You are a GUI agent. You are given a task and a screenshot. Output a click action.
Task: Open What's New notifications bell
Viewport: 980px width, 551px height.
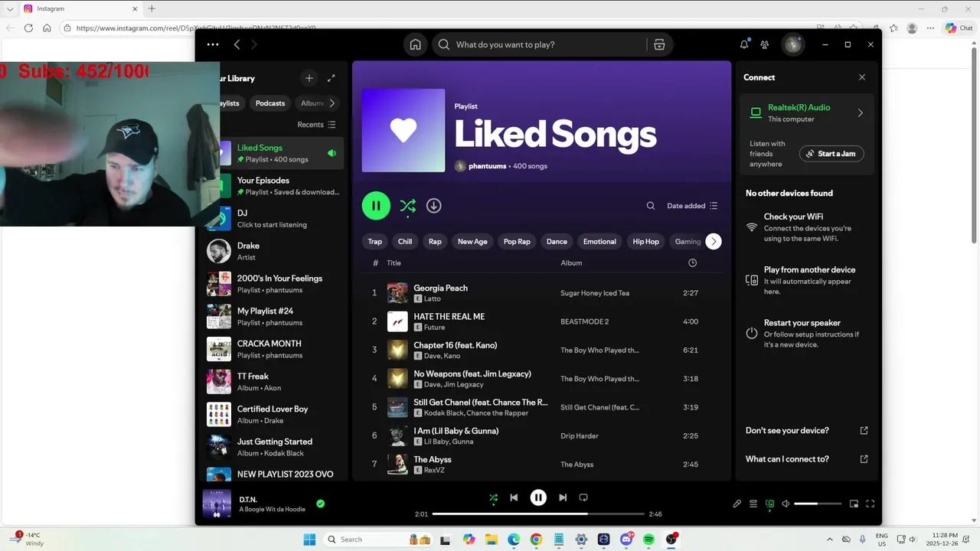tap(744, 44)
